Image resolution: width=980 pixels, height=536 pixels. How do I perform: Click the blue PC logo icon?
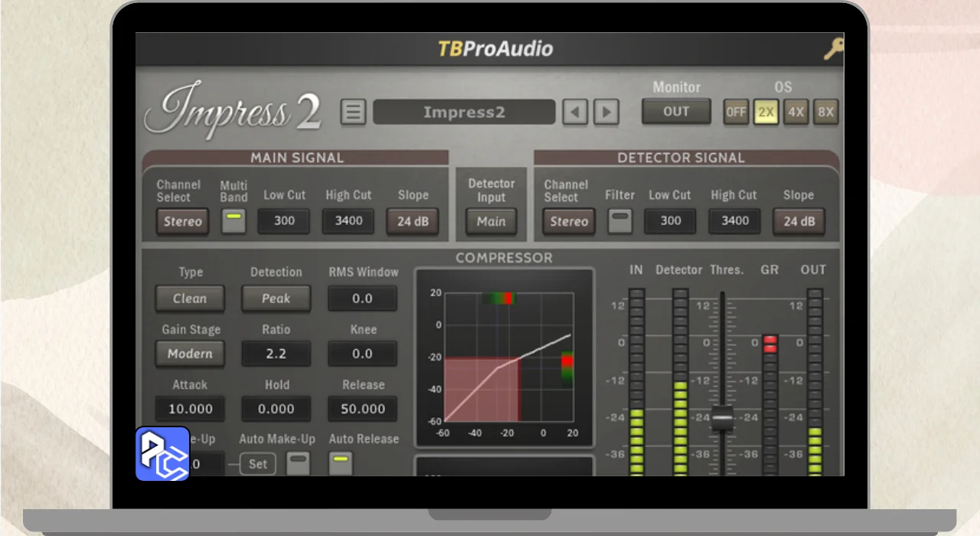[162, 453]
